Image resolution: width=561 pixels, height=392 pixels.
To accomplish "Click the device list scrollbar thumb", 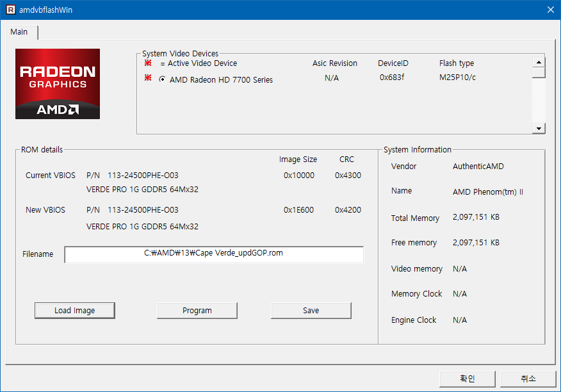I will click(539, 72).
